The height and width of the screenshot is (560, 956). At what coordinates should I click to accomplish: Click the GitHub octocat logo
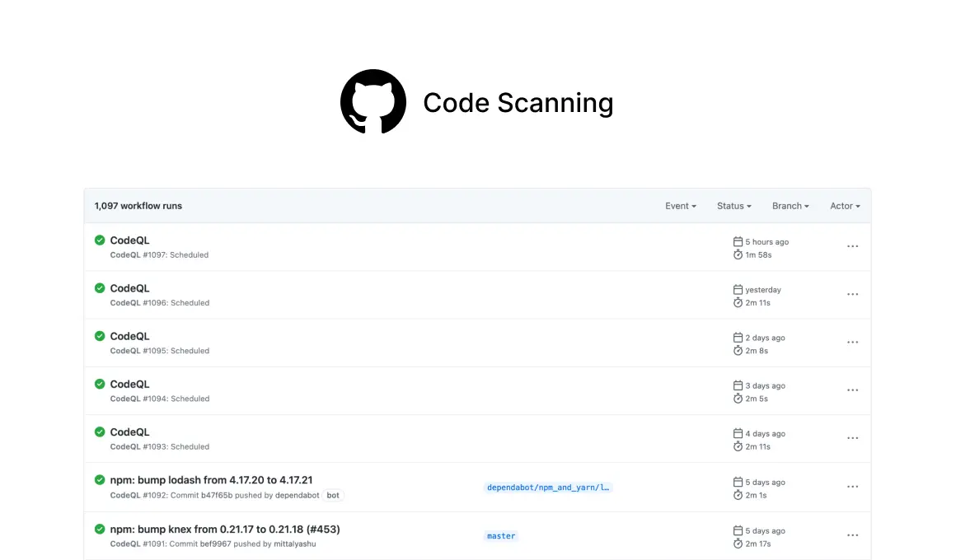click(x=373, y=100)
